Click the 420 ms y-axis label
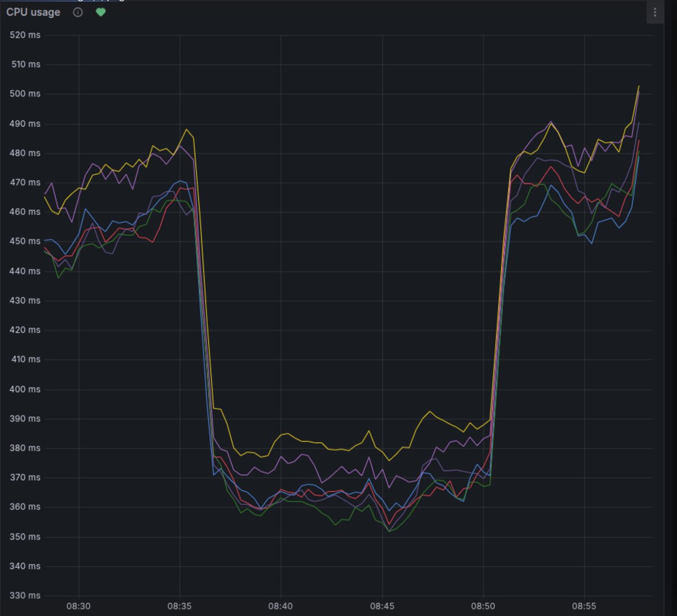This screenshot has height=616, width=677. coord(26,330)
